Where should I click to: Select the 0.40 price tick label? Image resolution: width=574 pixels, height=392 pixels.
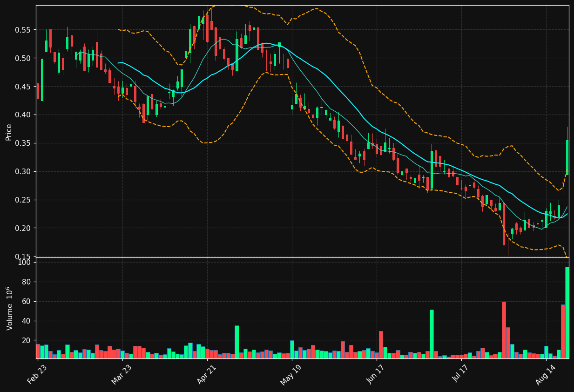(x=22, y=115)
